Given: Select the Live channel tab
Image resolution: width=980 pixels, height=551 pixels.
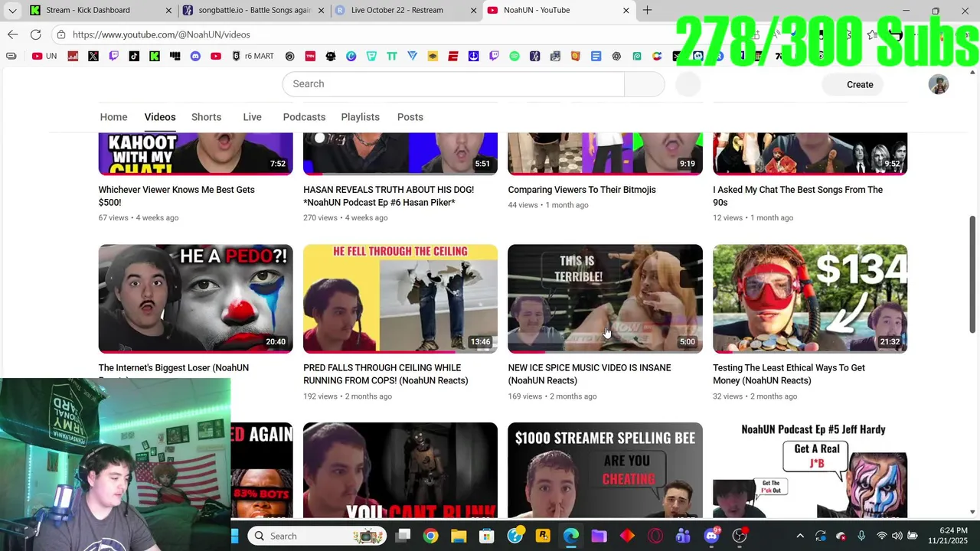Looking at the screenshot, I should [x=252, y=117].
